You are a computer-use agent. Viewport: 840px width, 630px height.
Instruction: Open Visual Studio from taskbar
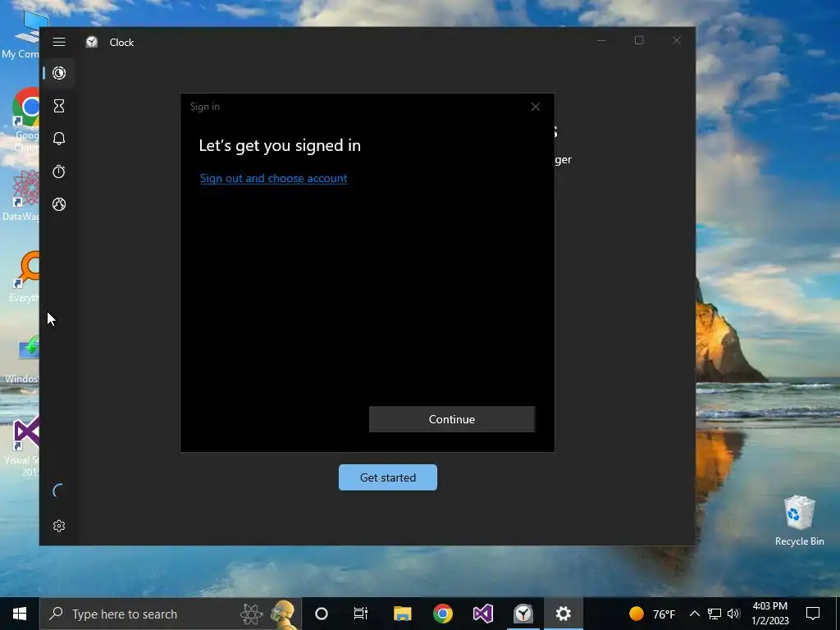click(x=482, y=614)
